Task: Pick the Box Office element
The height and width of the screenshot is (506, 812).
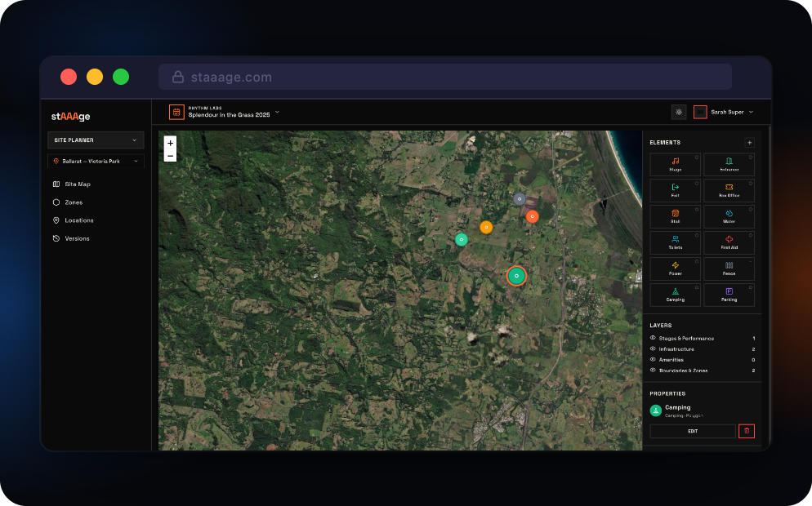Action: point(729,191)
